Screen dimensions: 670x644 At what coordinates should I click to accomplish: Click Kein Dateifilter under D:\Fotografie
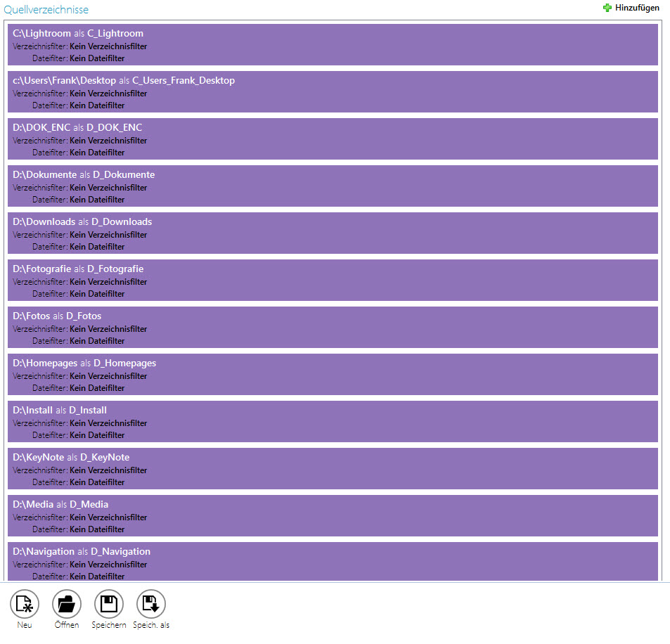pos(97,294)
